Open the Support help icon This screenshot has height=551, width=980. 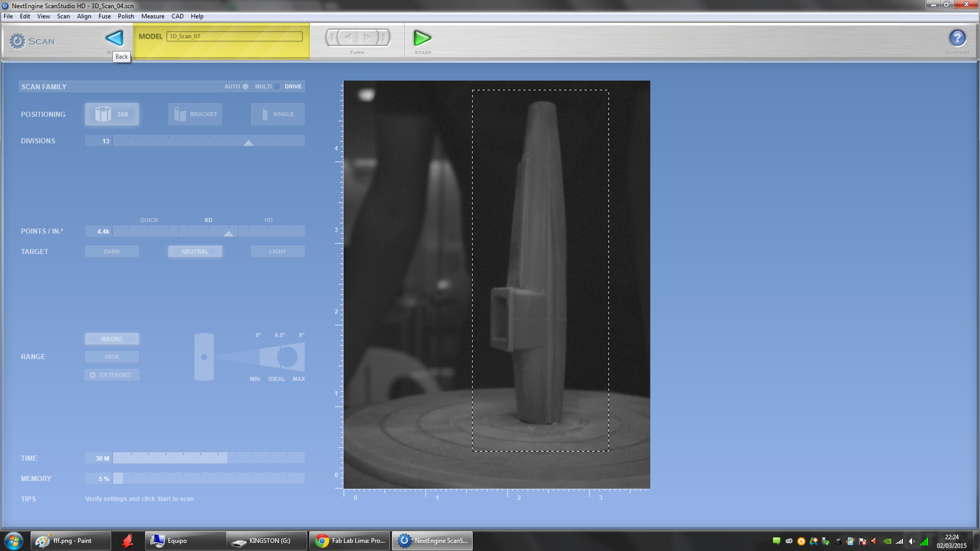[957, 38]
